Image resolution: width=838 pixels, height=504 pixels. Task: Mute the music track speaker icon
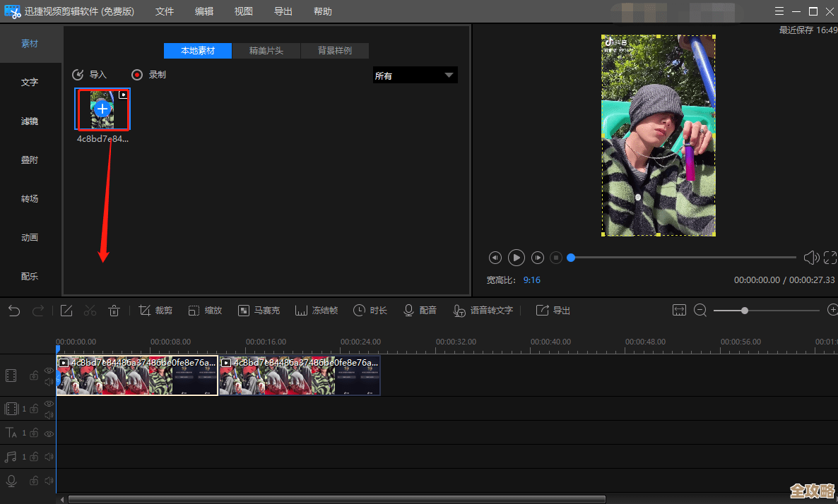tap(49, 457)
